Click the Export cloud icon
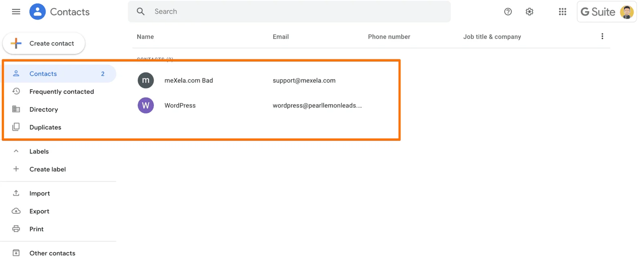This screenshot has height=267, width=644. [16, 211]
